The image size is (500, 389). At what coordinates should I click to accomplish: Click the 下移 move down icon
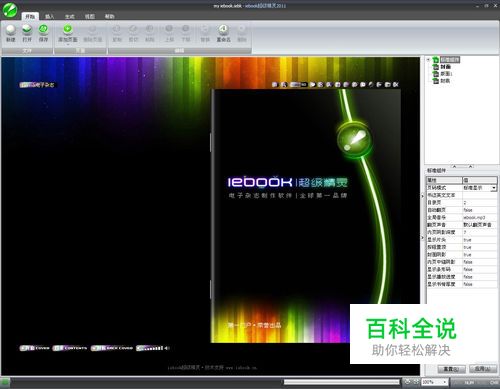[x=186, y=29]
